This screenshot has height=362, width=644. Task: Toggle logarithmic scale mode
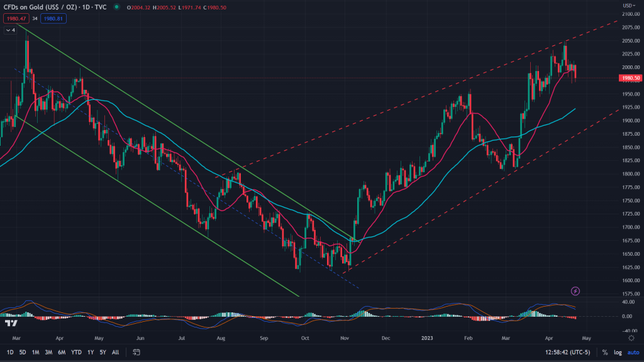[617, 353]
